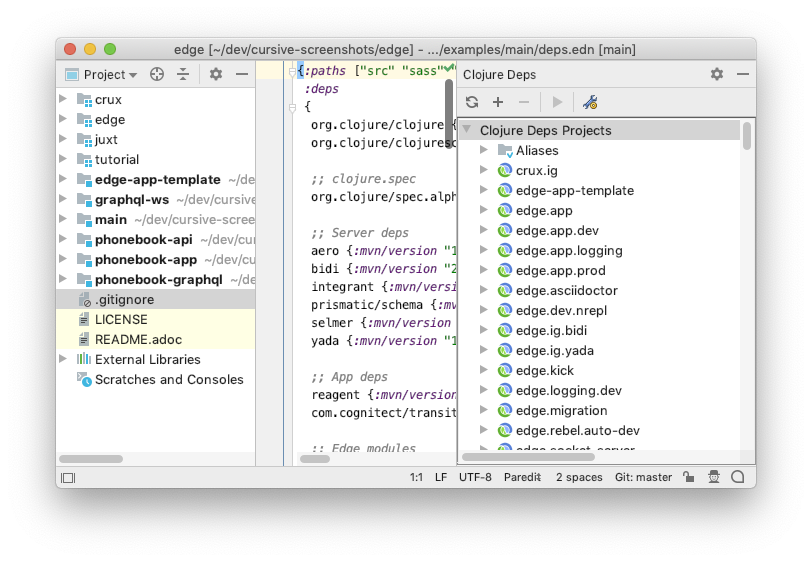The image size is (812, 562).
Task: Toggle file read-only lock icon
Action: pos(688,477)
